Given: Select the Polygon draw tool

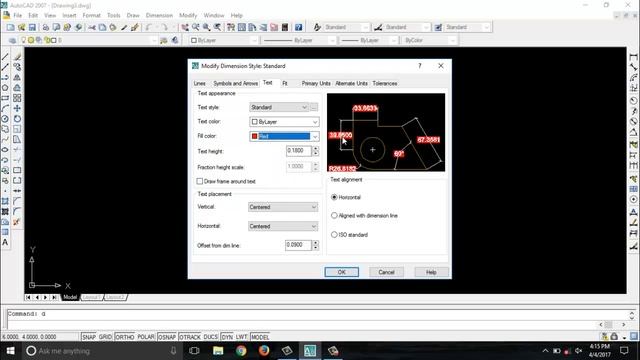Looking at the screenshot, I should [5, 88].
